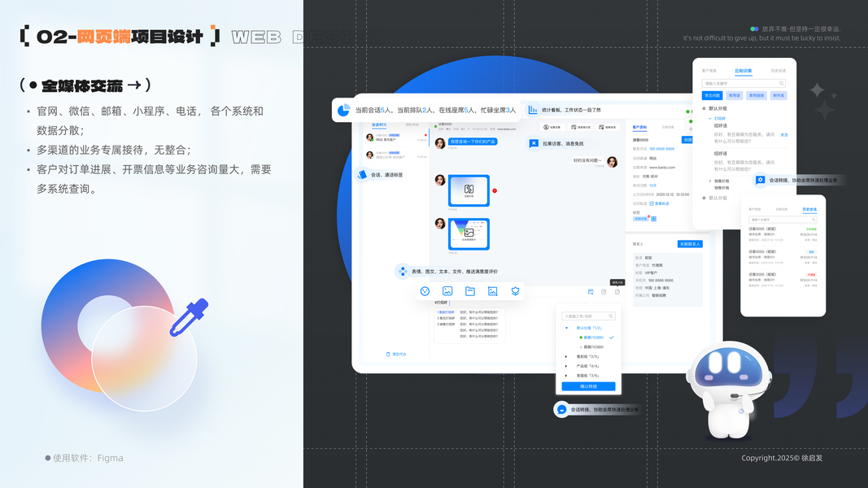
Task: Click the send picture icon beside the folder
Action: tap(493, 291)
